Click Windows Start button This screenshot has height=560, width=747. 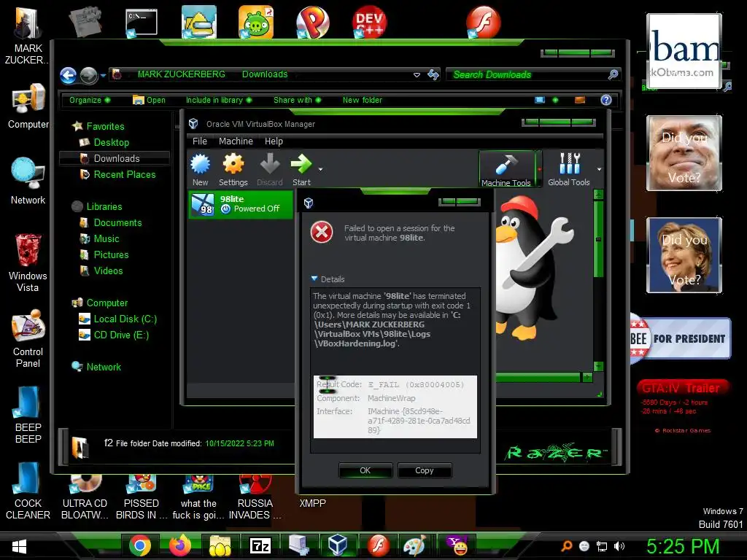[x=19, y=546]
